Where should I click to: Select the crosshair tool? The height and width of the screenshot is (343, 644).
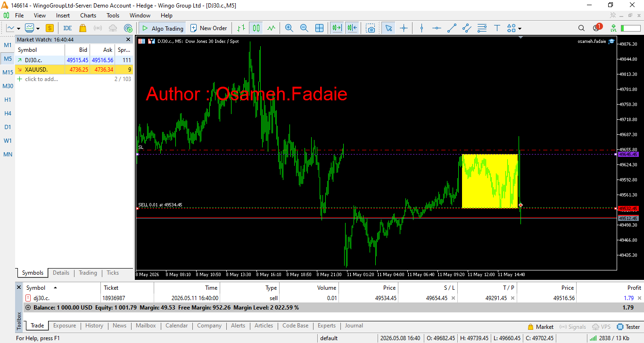coord(404,28)
